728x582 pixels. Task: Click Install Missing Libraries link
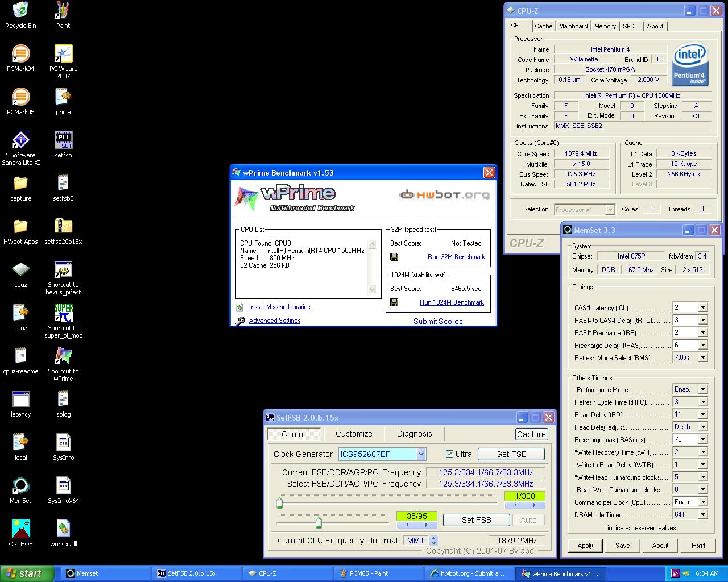pyautogui.click(x=279, y=307)
